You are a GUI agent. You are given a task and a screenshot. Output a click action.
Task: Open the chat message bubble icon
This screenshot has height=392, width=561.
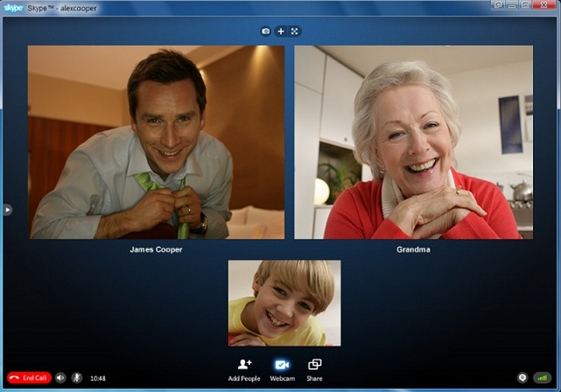(x=523, y=378)
